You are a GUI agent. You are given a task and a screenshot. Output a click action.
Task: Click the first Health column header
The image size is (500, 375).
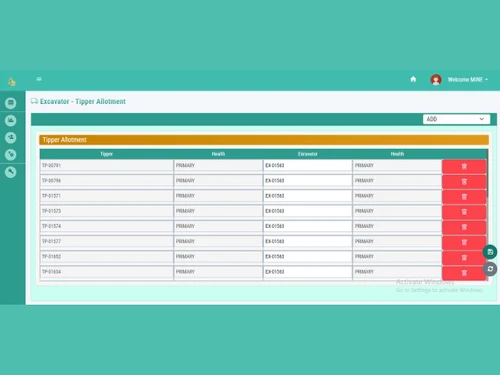coord(218,154)
